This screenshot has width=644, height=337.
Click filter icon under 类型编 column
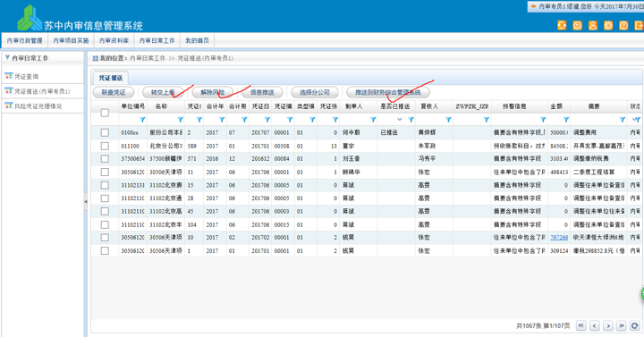(312, 120)
